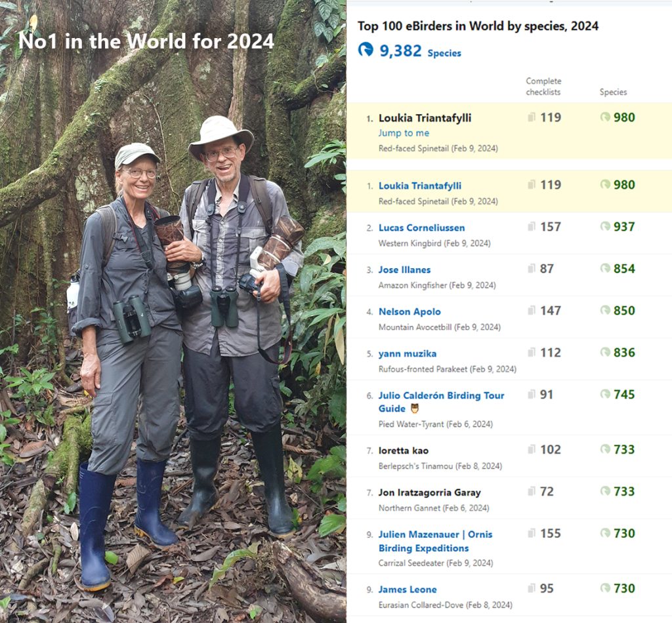Click the checklist icon next to Nelson Apolo's 147
Viewport: 672px width, 623px height.
coord(532,311)
